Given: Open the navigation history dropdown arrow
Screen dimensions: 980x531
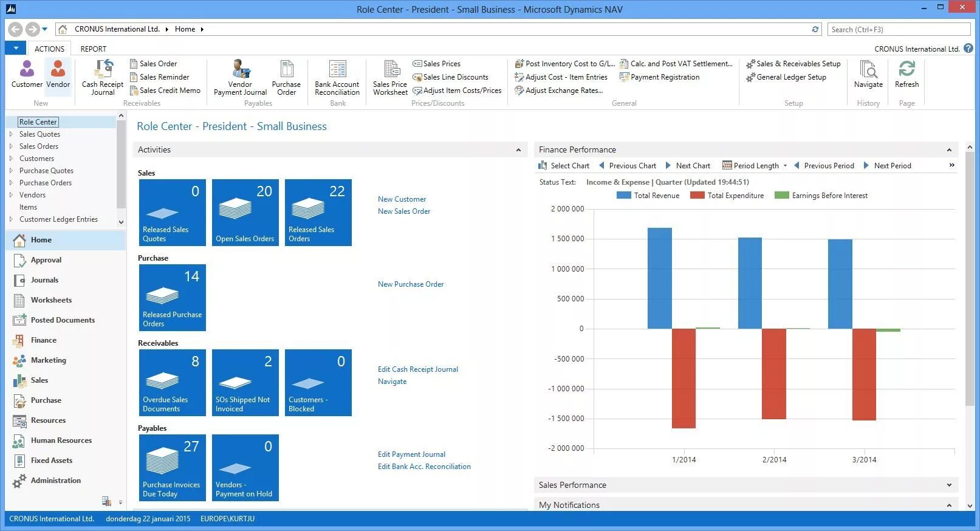Looking at the screenshot, I should click(x=45, y=29).
